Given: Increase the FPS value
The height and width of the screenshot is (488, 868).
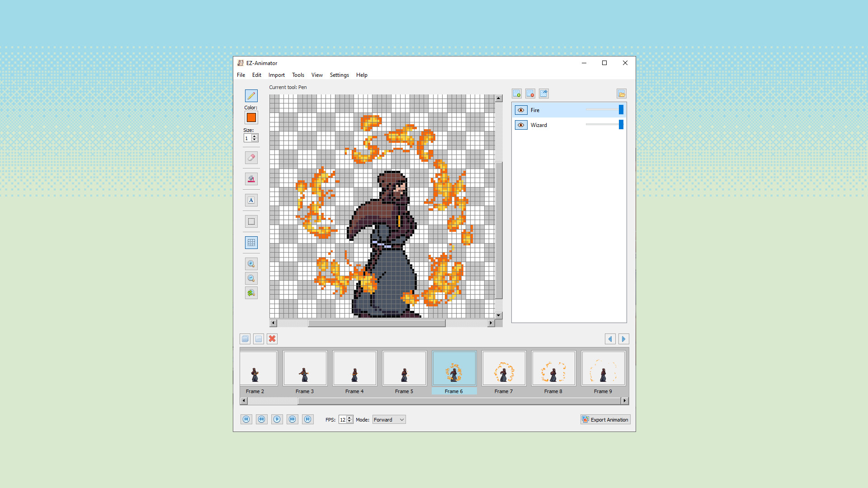Looking at the screenshot, I should [x=349, y=418].
